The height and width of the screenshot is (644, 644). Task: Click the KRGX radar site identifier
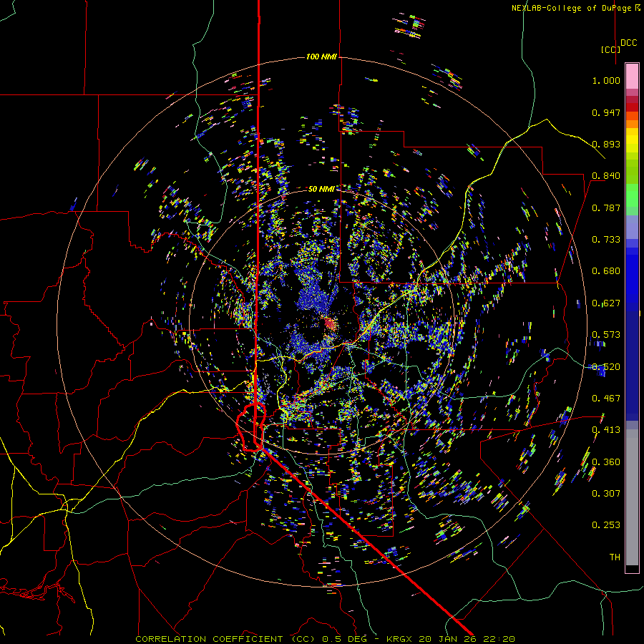point(401,639)
